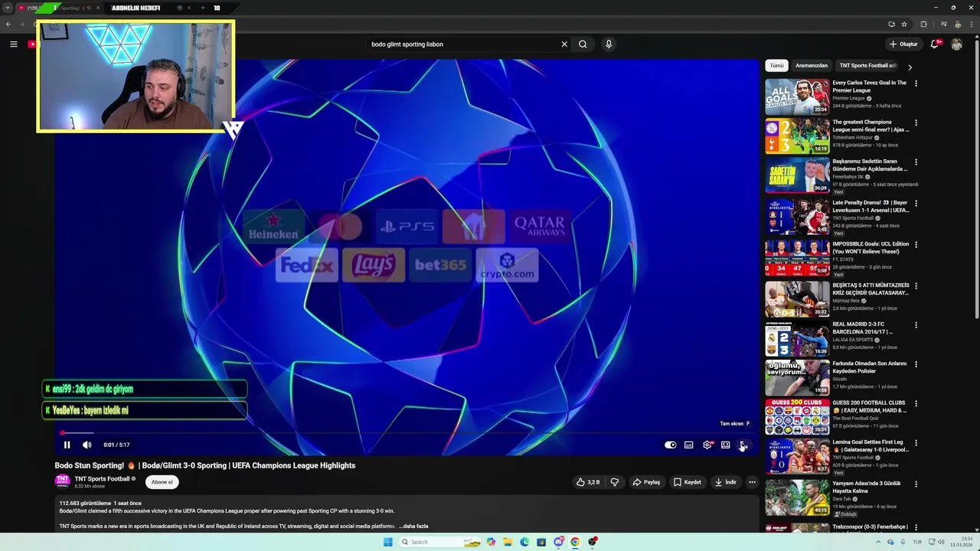Open the Yamyam Adası'nda 3 Günlük video title
This screenshot has width=980, height=551.
tap(867, 487)
